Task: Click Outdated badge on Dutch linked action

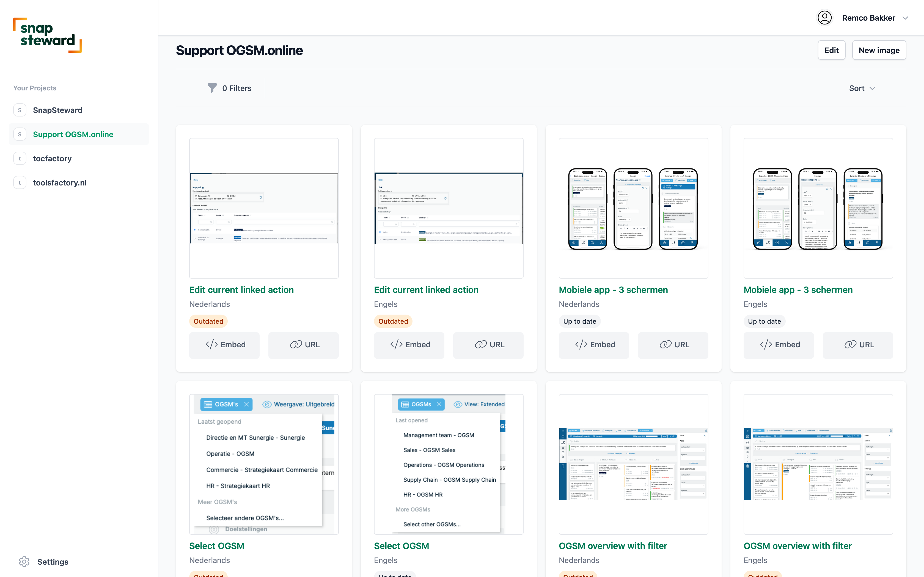Action: 208,321
